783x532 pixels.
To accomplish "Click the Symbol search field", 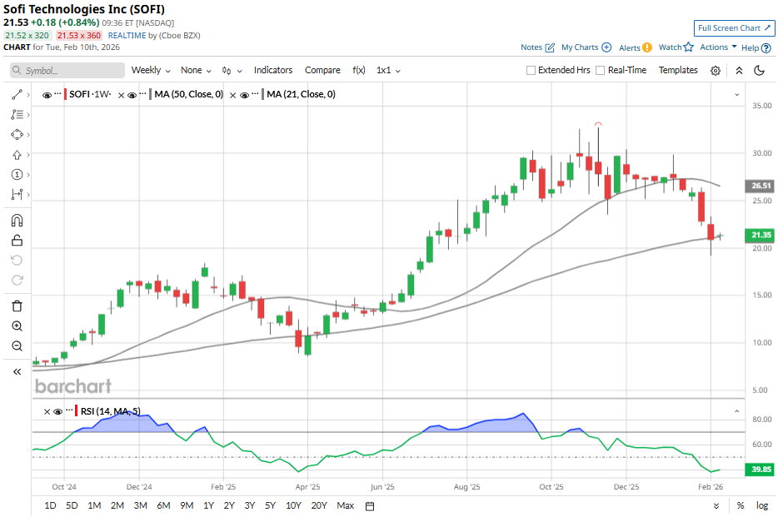I will click(x=67, y=71).
